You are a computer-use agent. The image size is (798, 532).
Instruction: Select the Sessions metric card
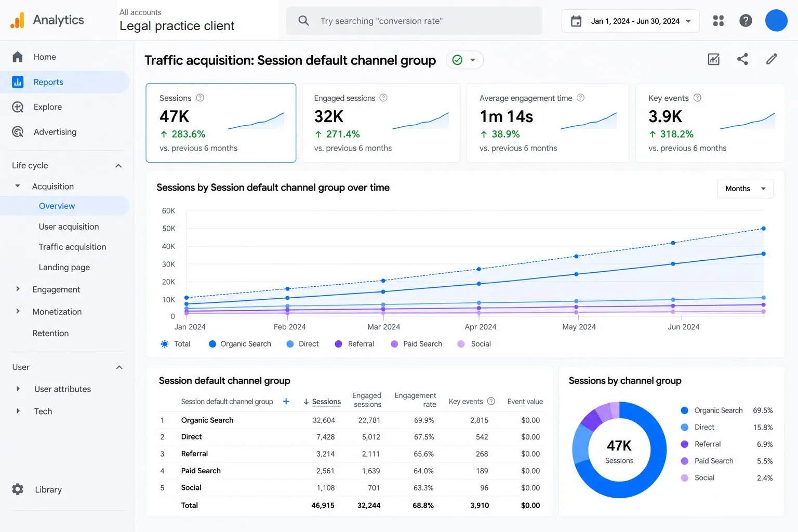tap(221, 123)
